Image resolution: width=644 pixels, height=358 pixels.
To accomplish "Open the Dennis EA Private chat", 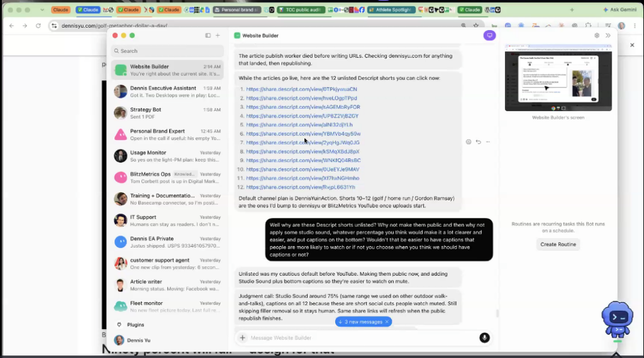I will [x=167, y=242].
